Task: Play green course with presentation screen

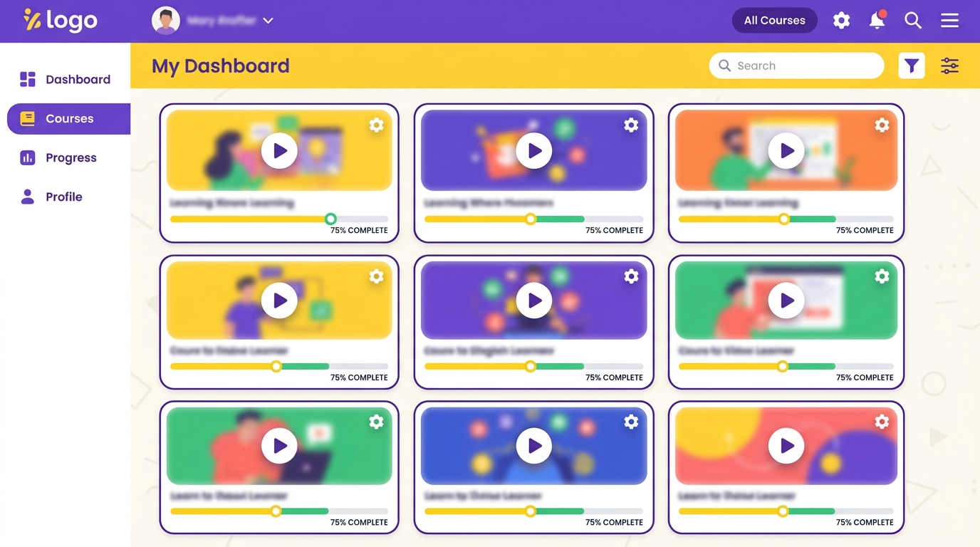Action: coord(786,301)
